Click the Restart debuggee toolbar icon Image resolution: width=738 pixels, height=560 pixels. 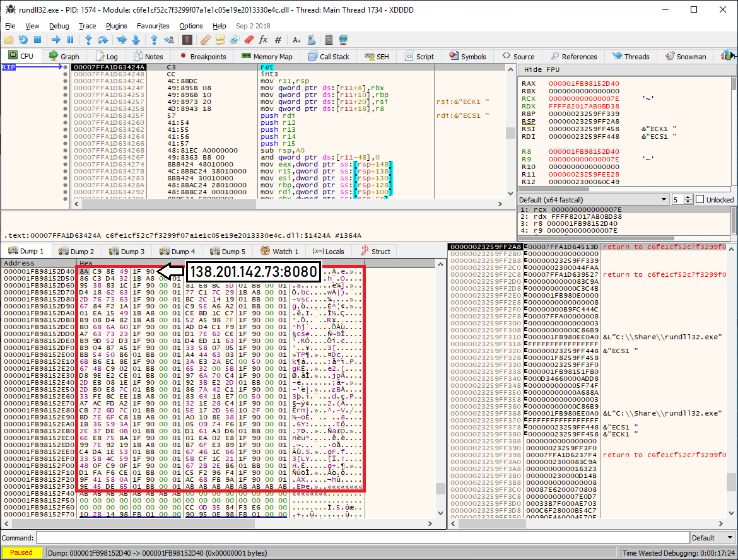(x=23, y=40)
